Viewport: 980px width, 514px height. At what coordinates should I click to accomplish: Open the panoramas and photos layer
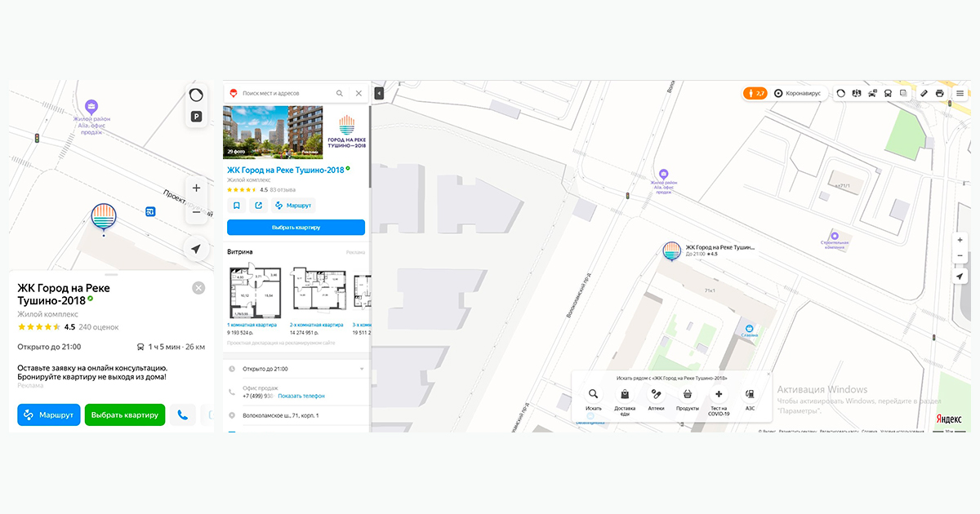pos(857,93)
